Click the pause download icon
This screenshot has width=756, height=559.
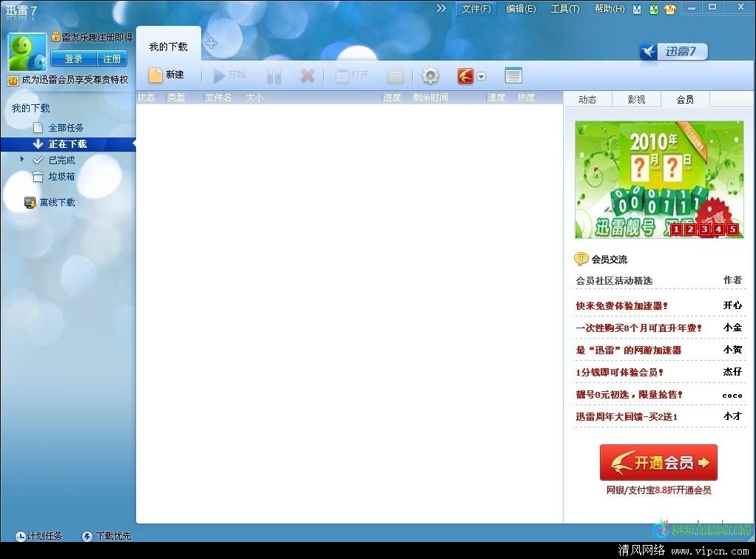coord(274,75)
